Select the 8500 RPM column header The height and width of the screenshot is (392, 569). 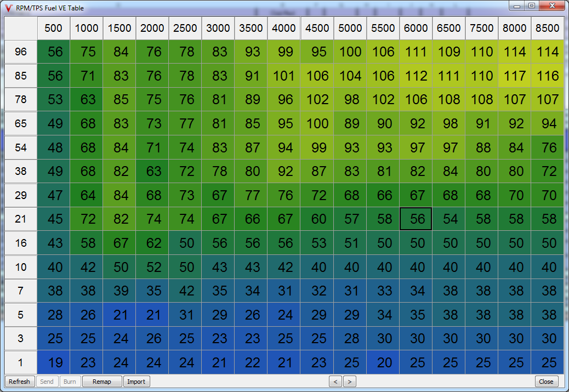coord(547,28)
